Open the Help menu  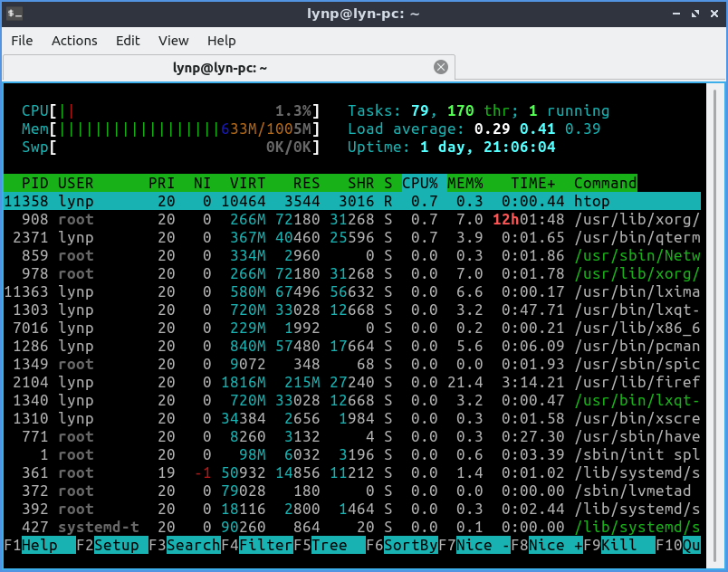221,41
